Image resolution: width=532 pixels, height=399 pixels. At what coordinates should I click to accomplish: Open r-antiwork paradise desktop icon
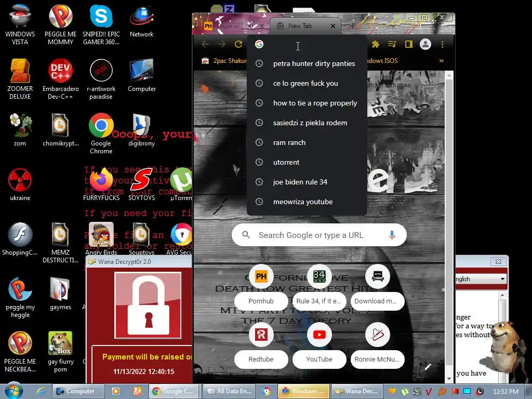[101, 79]
